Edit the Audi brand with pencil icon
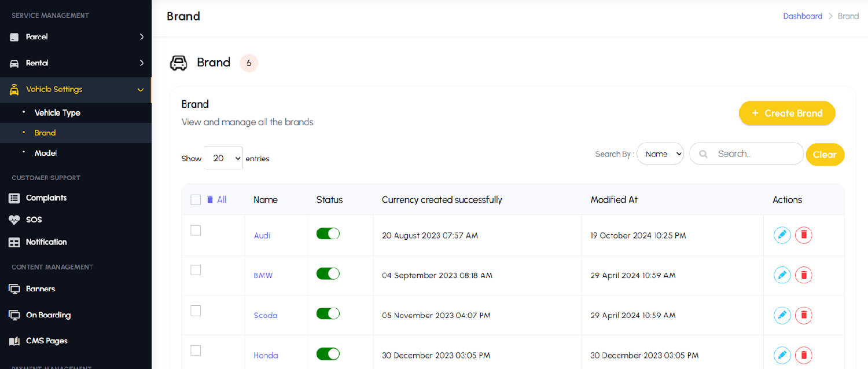Viewport: 868px width, 369px height. (x=782, y=235)
